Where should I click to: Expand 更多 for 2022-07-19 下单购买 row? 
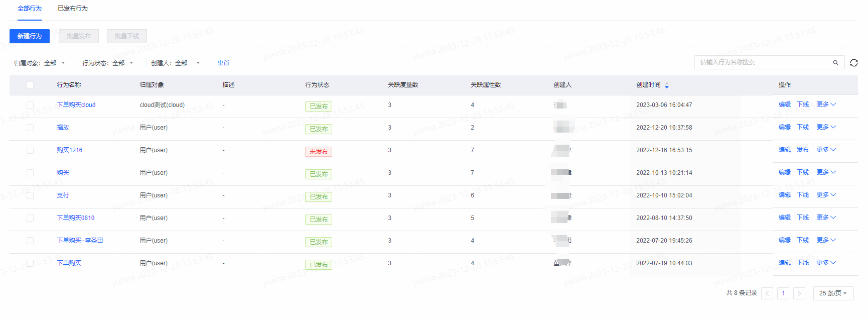coord(826,263)
